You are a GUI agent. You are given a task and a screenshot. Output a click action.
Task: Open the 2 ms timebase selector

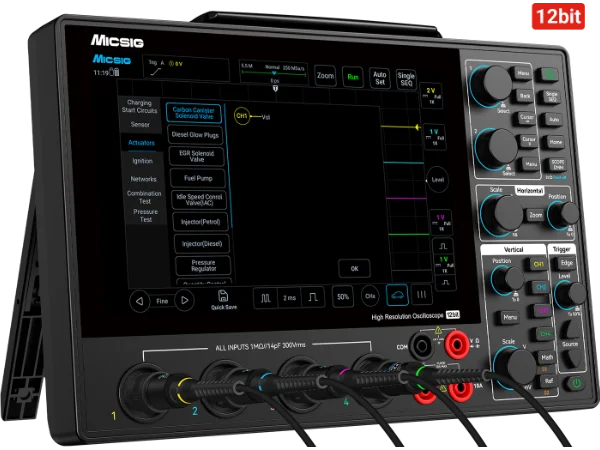pyautogui.click(x=289, y=298)
